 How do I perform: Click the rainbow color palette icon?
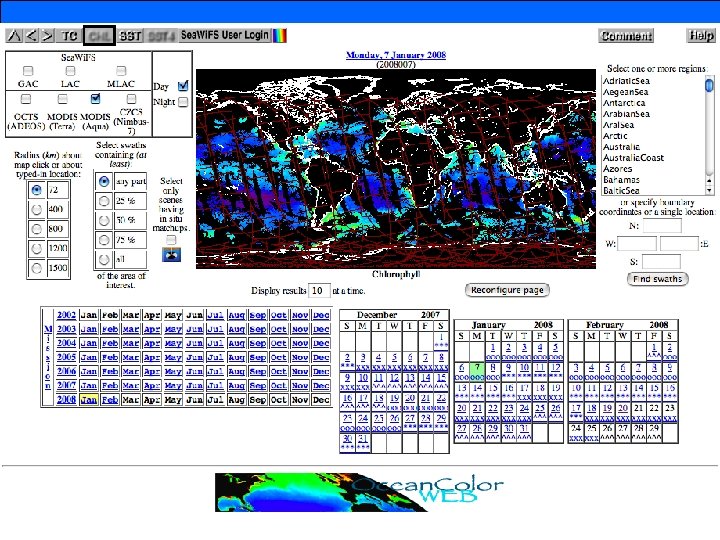[x=280, y=36]
